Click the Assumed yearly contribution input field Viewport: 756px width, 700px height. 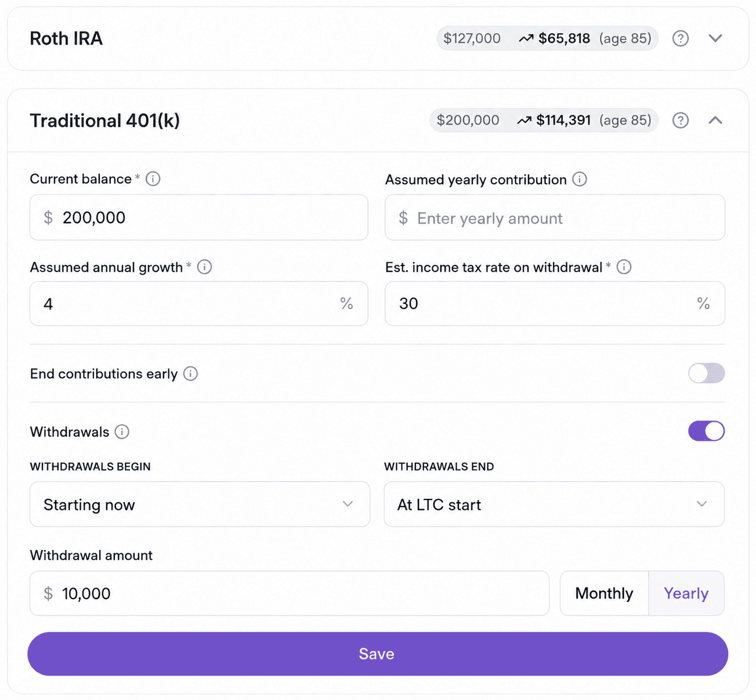tap(555, 217)
